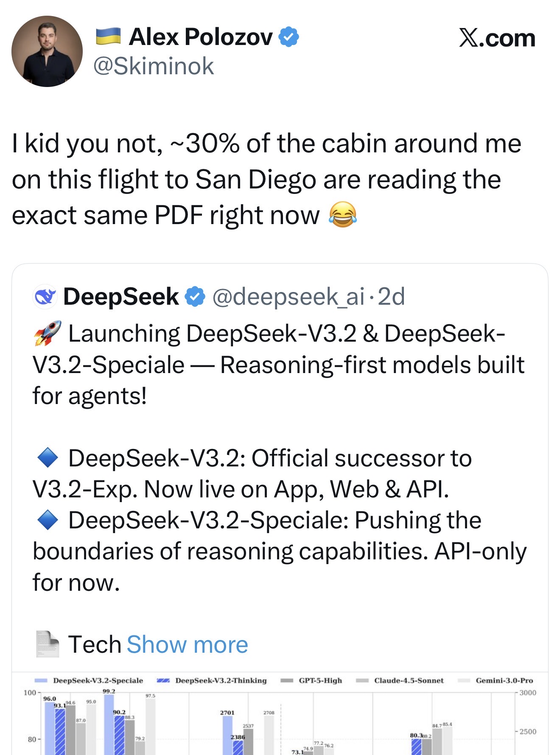Tap the X.com logo
Image resolution: width=560 pixels, height=755 pixels.
497,38
